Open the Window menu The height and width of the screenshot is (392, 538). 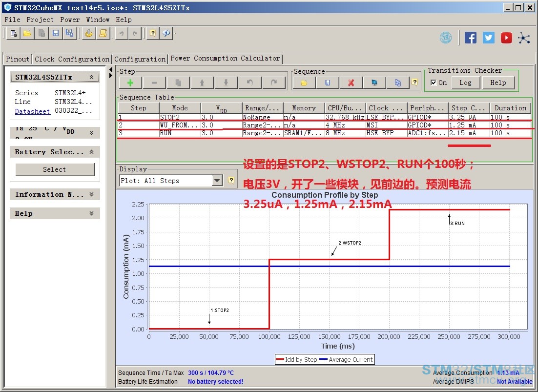98,20
